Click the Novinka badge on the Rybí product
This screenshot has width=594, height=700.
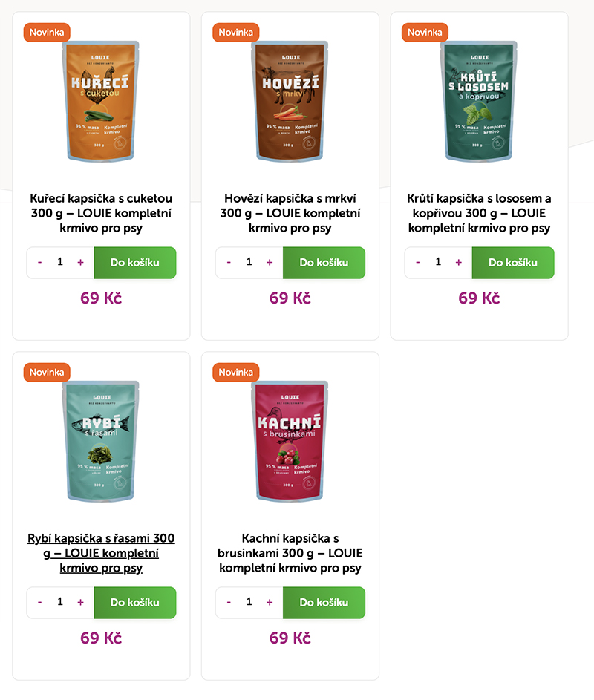coord(47,373)
